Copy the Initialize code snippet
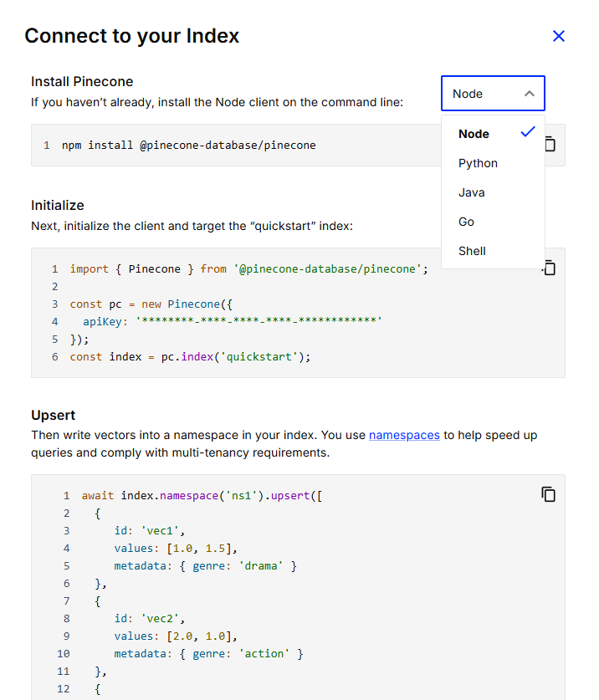 [550, 268]
